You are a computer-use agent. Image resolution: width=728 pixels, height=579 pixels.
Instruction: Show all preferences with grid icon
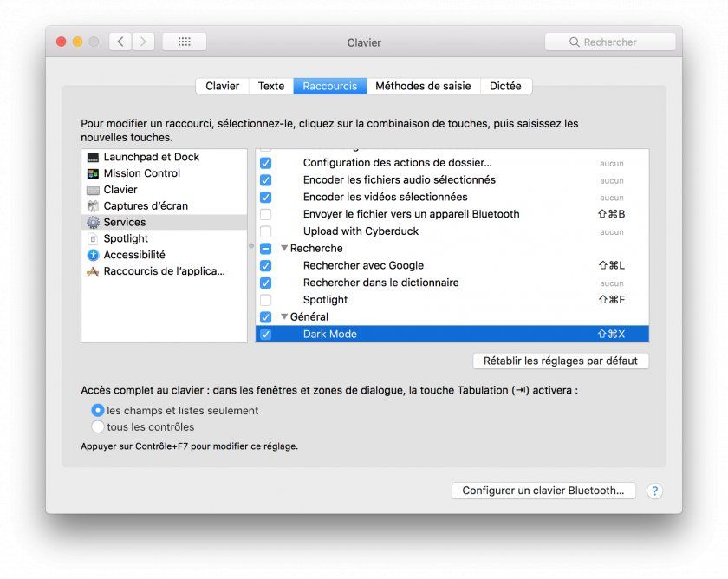(184, 42)
